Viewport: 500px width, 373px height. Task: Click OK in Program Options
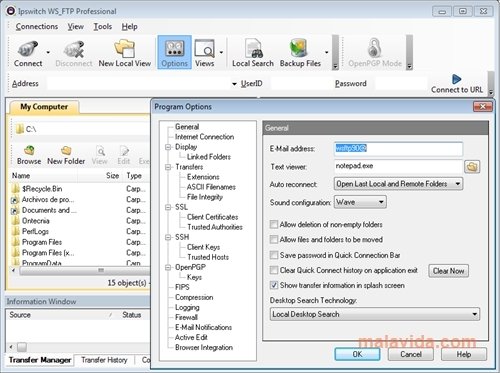tap(357, 354)
